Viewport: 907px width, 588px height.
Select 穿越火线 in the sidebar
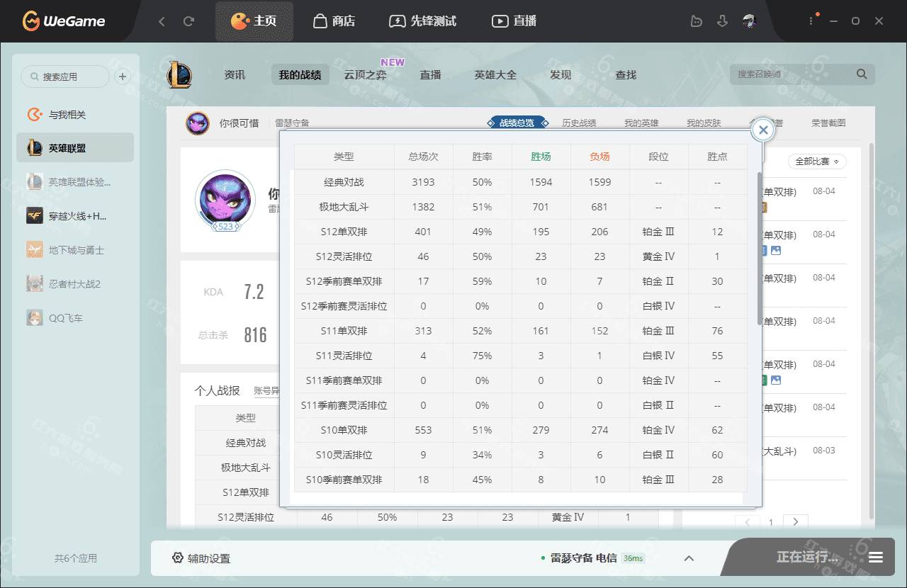point(75,216)
